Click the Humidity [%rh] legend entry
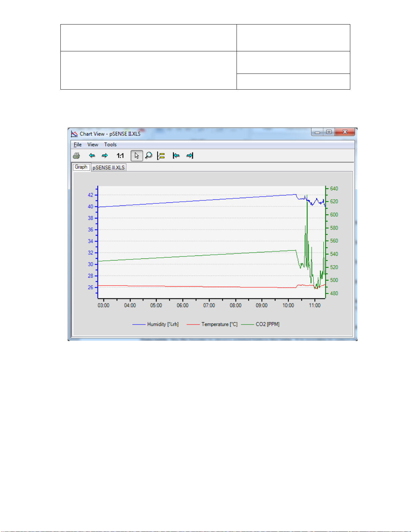Image resolution: width=411 pixels, height=532 pixels. pyautogui.click(x=156, y=324)
